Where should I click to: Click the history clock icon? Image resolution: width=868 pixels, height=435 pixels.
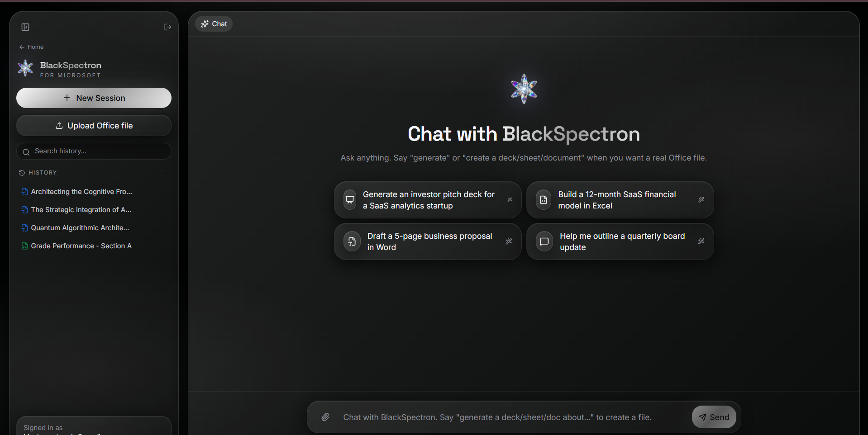point(22,173)
